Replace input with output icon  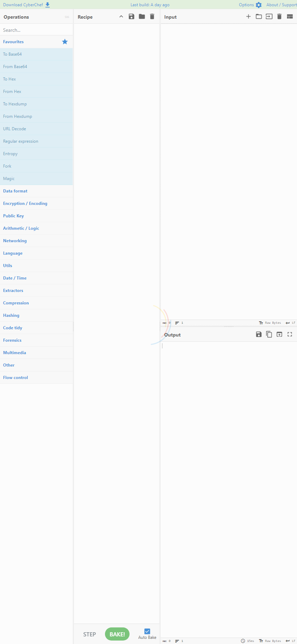(279, 334)
